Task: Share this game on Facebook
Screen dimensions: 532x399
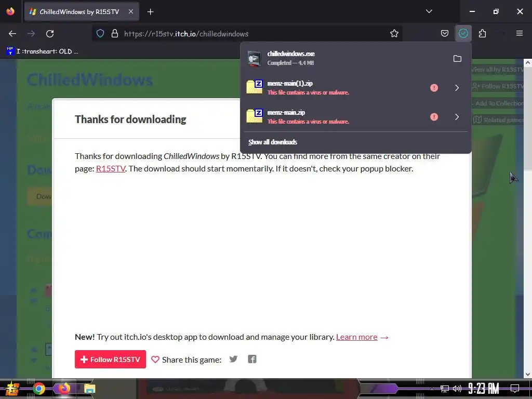Action: click(252, 359)
